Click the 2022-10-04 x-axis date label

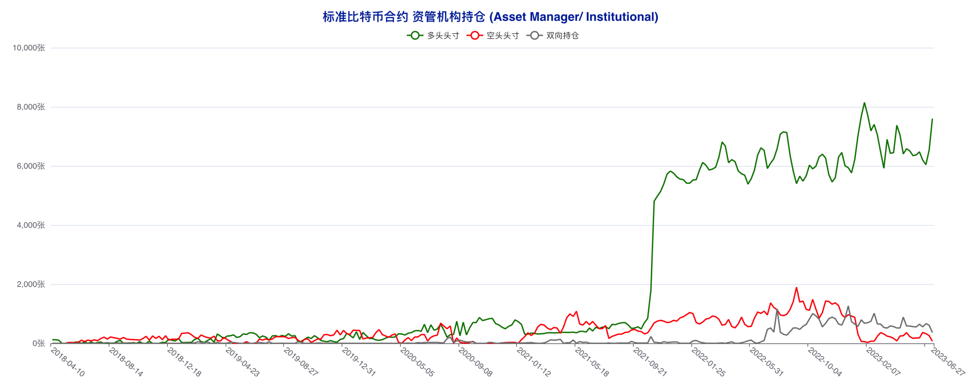(x=824, y=362)
